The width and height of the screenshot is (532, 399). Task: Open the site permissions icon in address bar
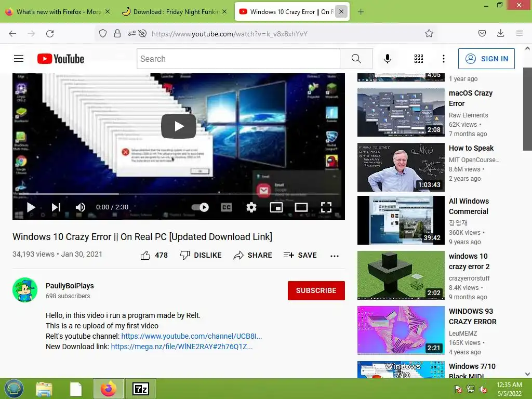point(131,33)
